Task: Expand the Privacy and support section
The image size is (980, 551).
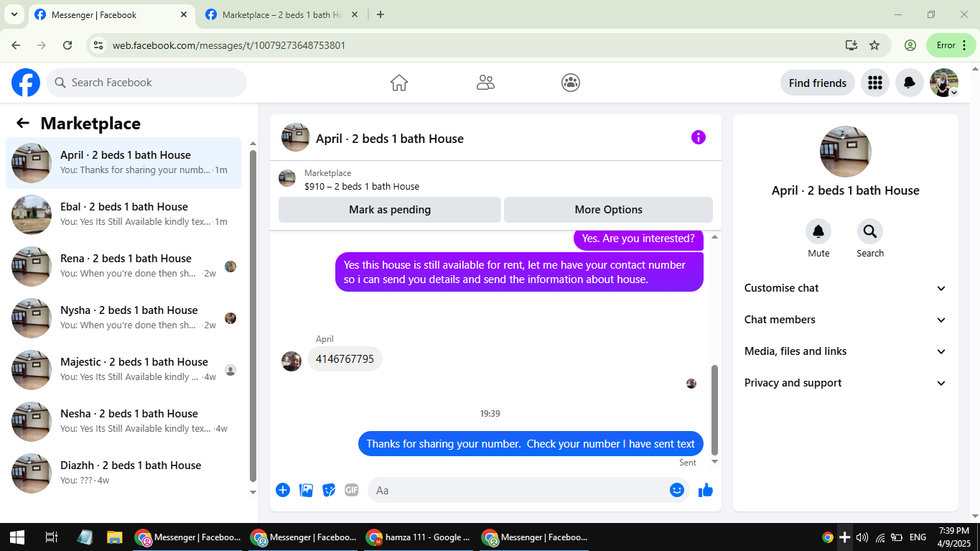Action: [846, 383]
